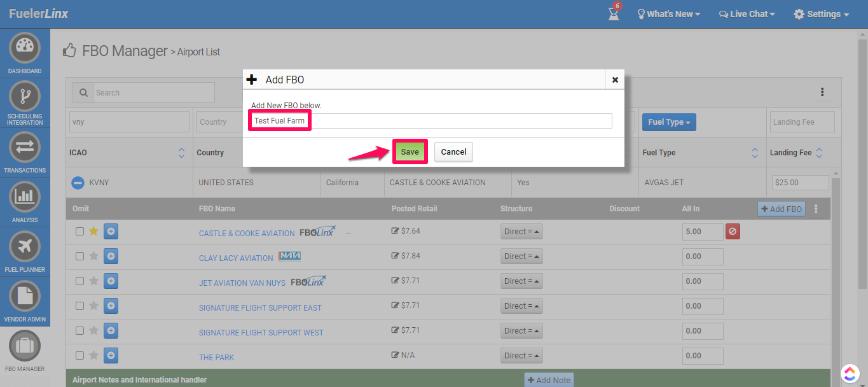Viewport: 868px width, 387px height.
Task: Click blue plus icon for Jet Aviation Van Nuys
Action: [x=111, y=281]
